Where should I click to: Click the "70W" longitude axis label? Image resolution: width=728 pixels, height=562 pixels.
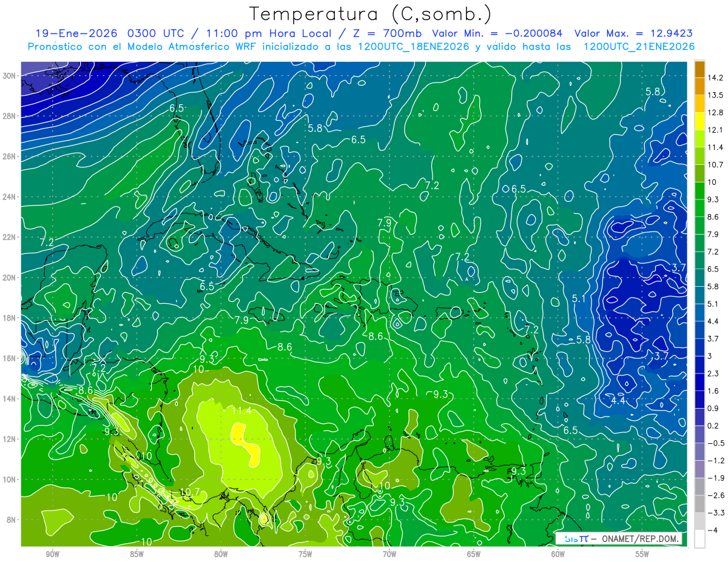point(389,554)
